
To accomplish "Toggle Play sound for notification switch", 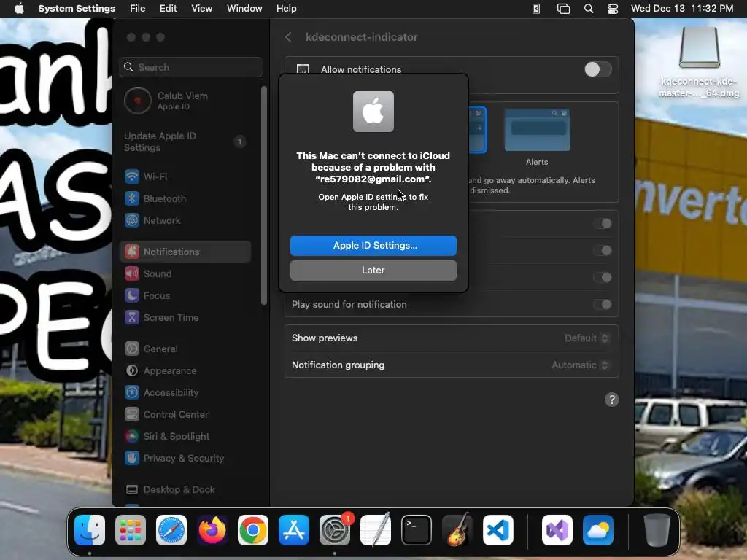I will (x=603, y=305).
